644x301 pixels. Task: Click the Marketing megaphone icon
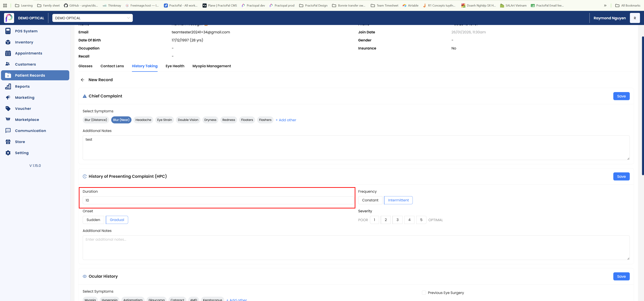(8, 97)
